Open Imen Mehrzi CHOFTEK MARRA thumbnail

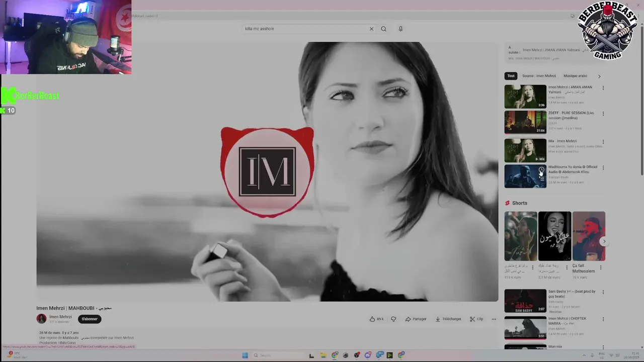point(525,328)
